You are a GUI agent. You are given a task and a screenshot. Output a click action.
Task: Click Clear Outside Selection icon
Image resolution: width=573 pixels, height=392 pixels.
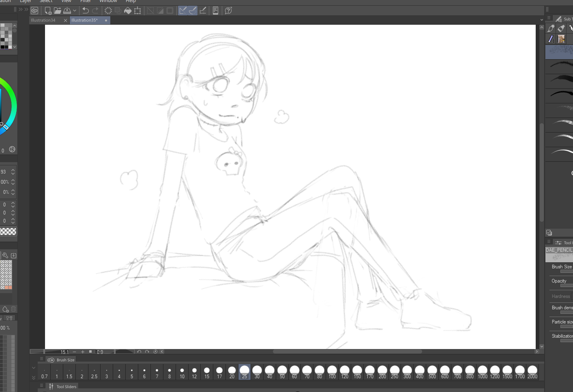pyautogui.click(x=118, y=11)
